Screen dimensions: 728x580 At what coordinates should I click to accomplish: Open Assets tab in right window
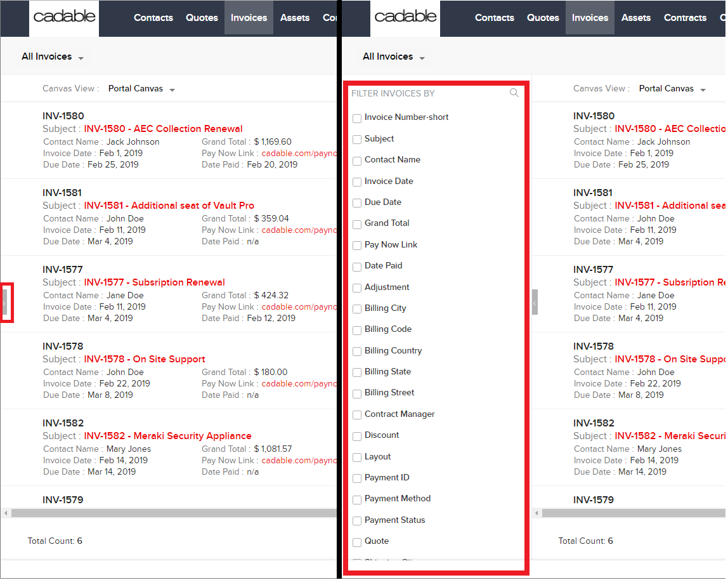pyautogui.click(x=635, y=18)
